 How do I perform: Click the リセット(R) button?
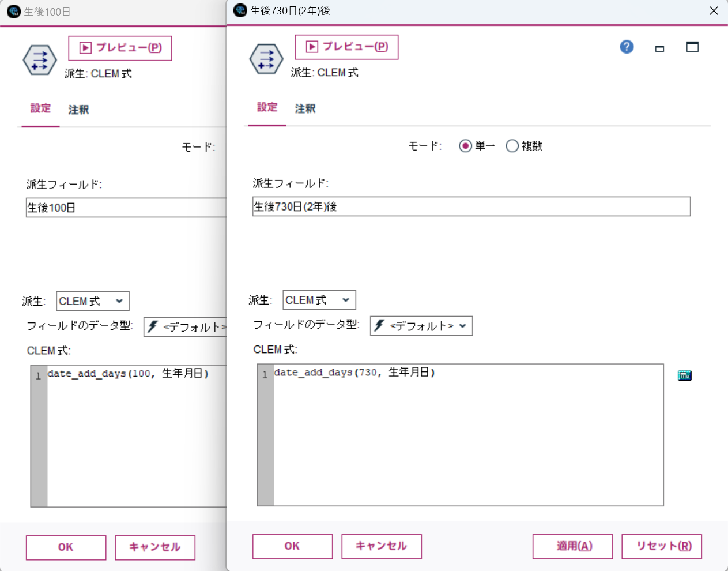pyautogui.click(x=662, y=546)
